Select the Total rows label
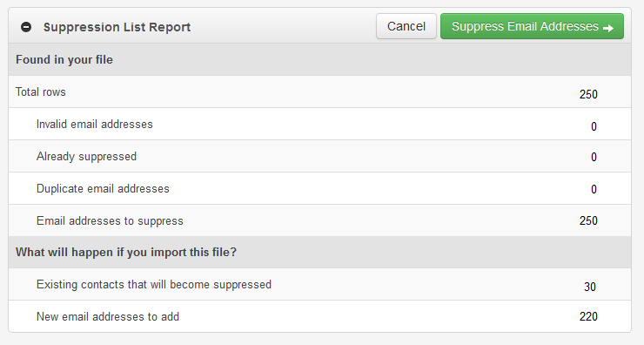The width and height of the screenshot is (644, 345). point(41,91)
